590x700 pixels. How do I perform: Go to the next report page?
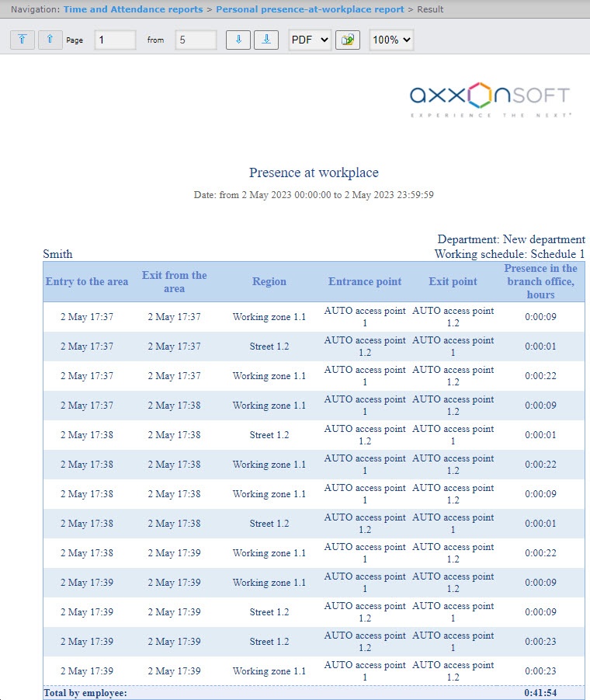[238, 40]
